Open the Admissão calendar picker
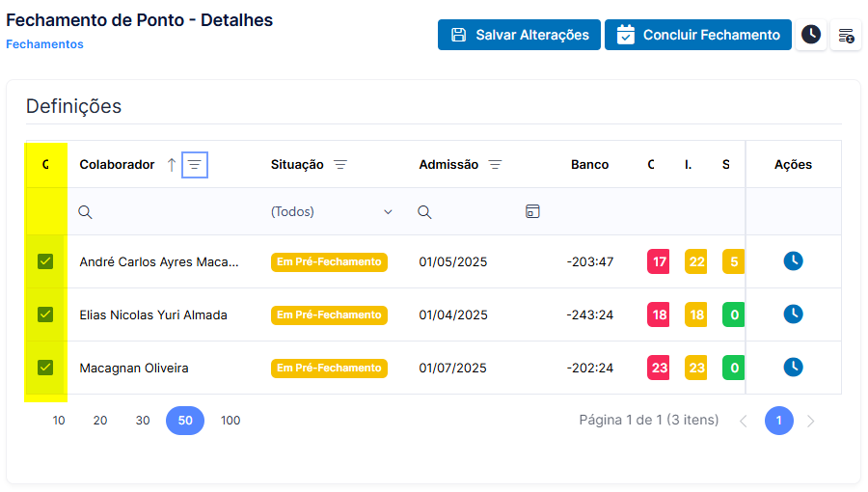 click(532, 211)
